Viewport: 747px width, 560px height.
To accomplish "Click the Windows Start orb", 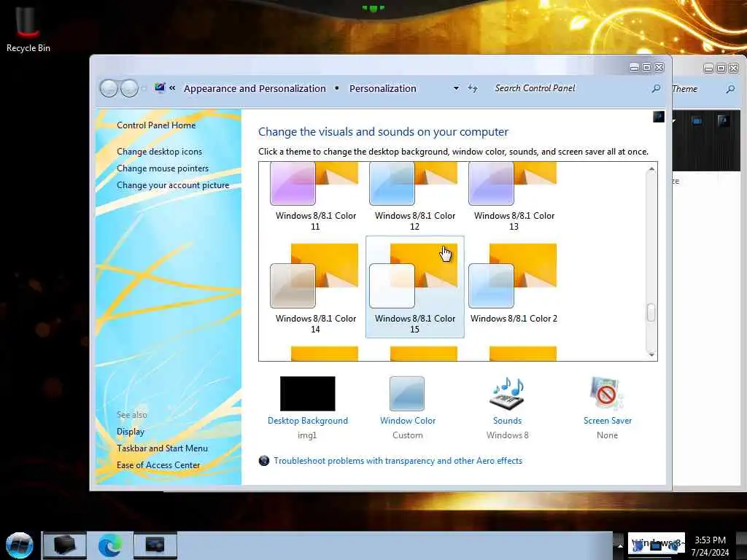I will (20, 545).
